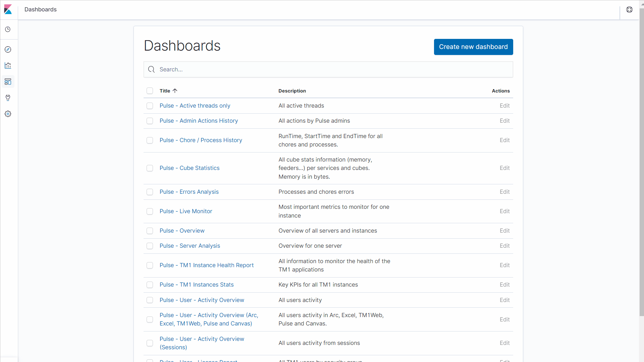
Task: Open recently viewed clock icon
Action: (x=8, y=29)
